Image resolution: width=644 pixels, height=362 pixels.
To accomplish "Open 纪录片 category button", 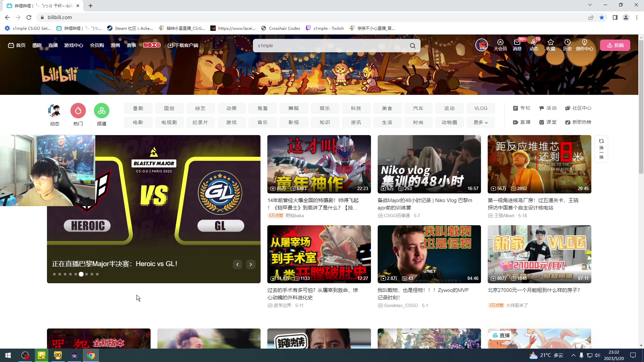I will (200, 122).
